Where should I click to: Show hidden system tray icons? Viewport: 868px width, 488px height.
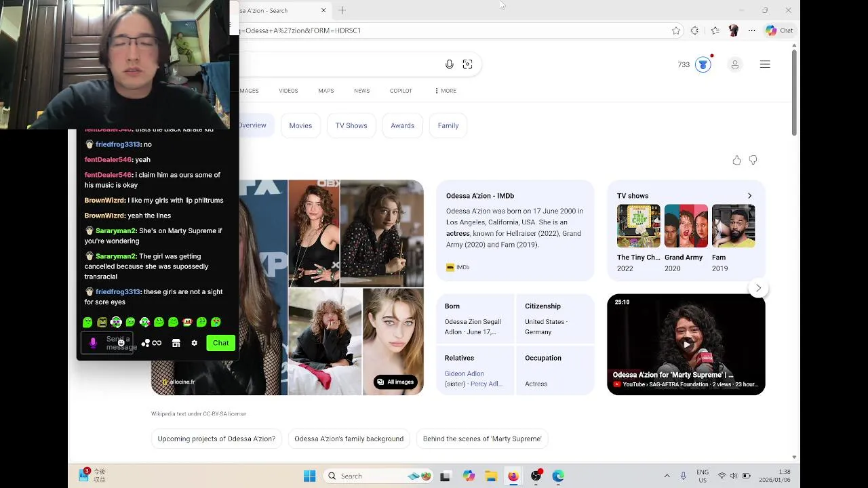pyautogui.click(x=667, y=476)
